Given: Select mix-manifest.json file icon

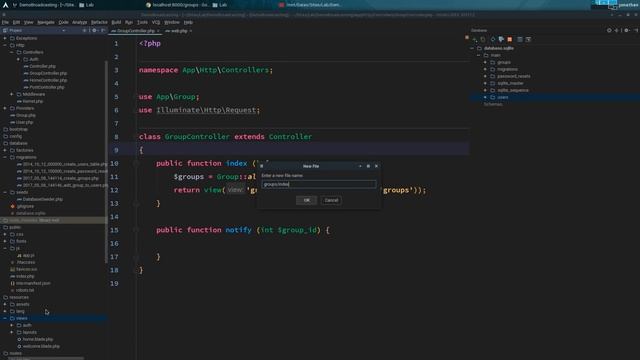Looking at the screenshot, I should 12,283.
